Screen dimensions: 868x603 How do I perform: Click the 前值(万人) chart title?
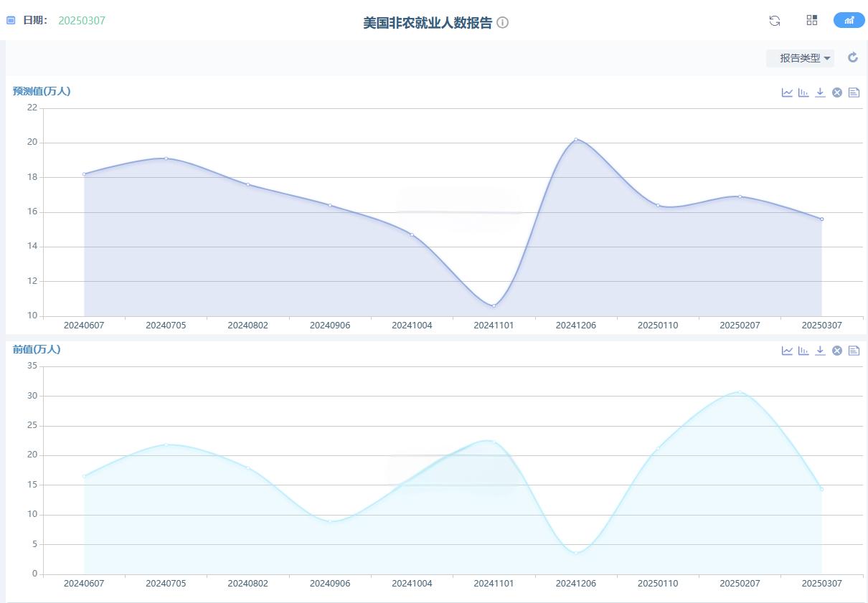point(37,349)
